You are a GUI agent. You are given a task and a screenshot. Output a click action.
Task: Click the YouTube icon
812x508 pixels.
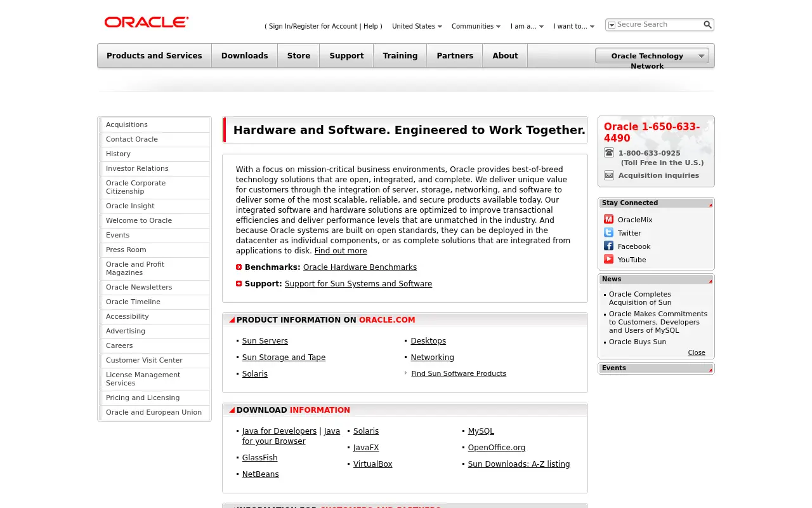click(608, 259)
